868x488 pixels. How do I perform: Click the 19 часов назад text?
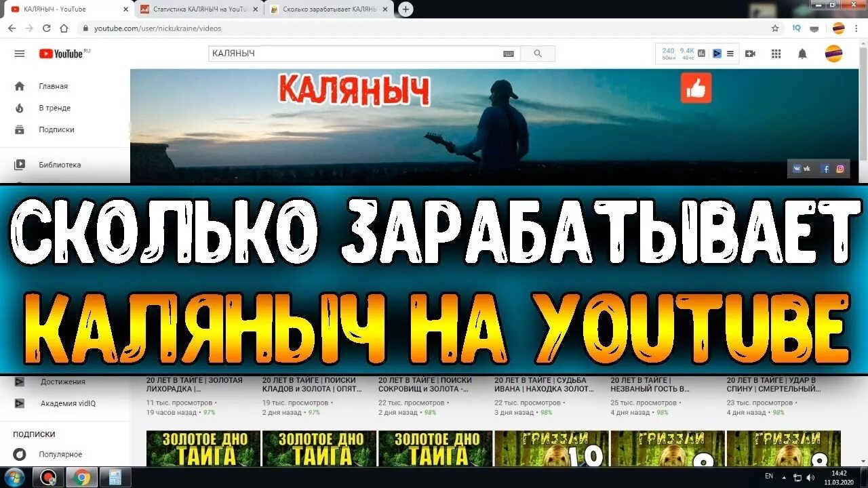[172, 412]
